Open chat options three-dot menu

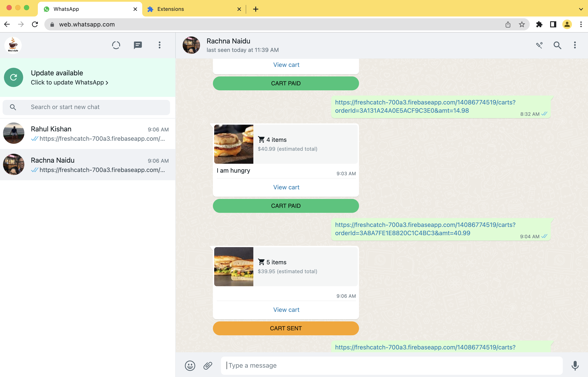click(x=575, y=45)
